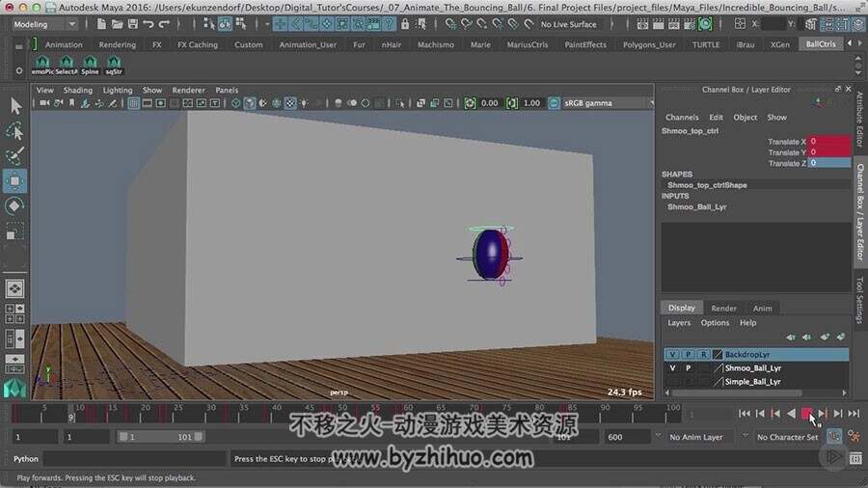Open the shelf options menu

19,70
